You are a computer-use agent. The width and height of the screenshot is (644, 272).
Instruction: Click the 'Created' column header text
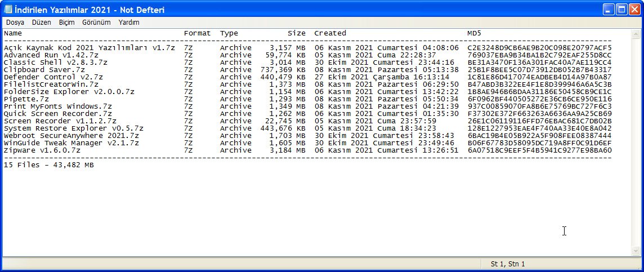tap(330, 33)
